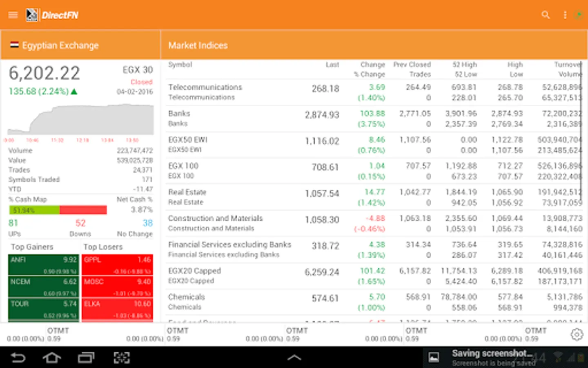Open the EGX 100 index row
The width and height of the screenshot is (588, 368).
[x=375, y=171]
